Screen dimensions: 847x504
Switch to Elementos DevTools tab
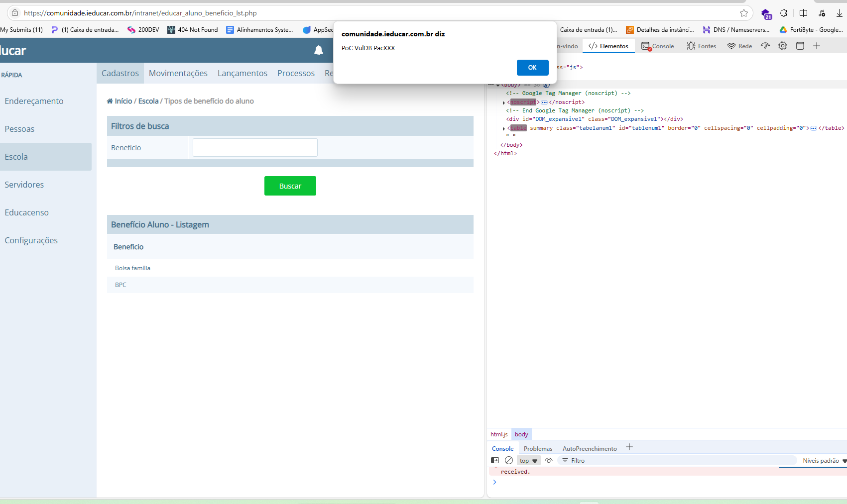click(608, 46)
